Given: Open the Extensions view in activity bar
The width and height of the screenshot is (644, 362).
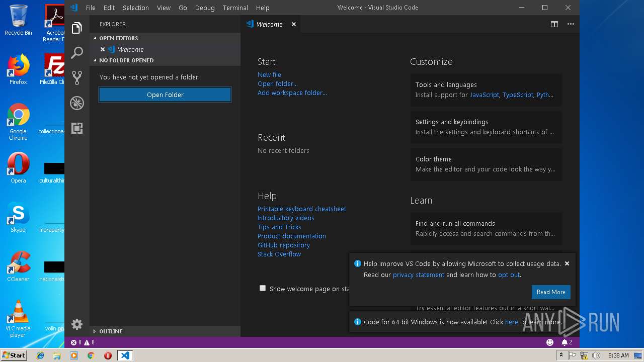Looking at the screenshot, I should click(77, 128).
